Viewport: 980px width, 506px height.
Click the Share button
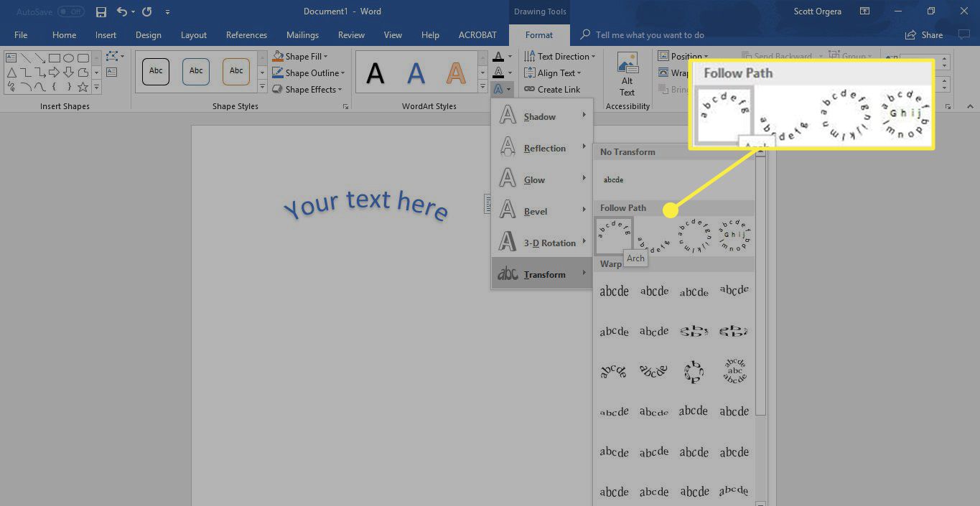(925, 34)
